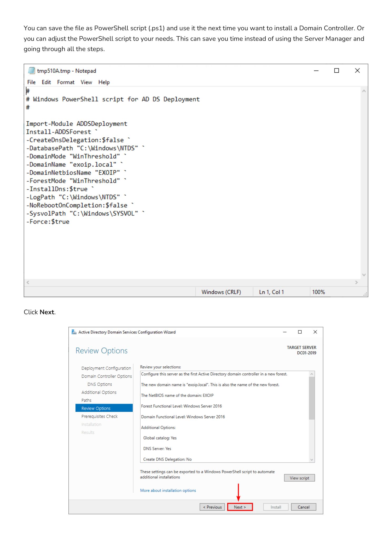Screen dimensions: 392x554
Task: Click the Ln 1, Col 1 status indicator
Action: 271,292
